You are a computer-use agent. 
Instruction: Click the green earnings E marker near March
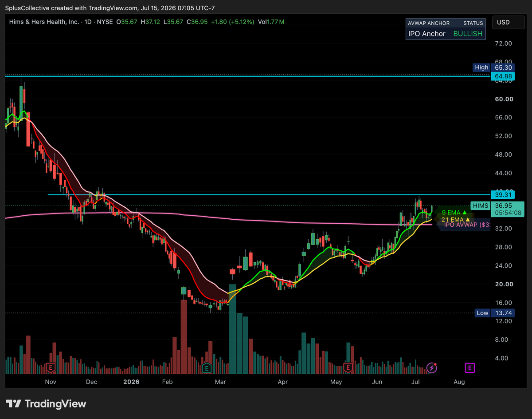206,368
